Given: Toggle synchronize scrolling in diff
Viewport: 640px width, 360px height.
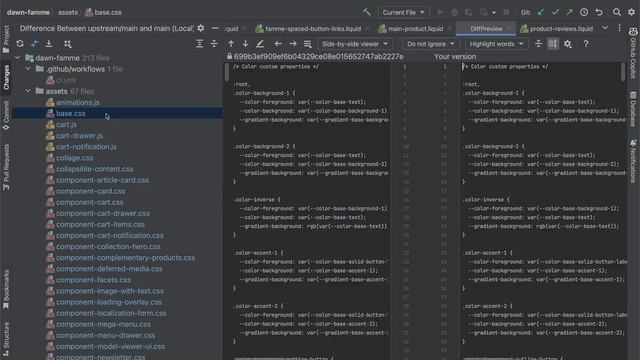Looking at the screenshot, I should (553, 44).
